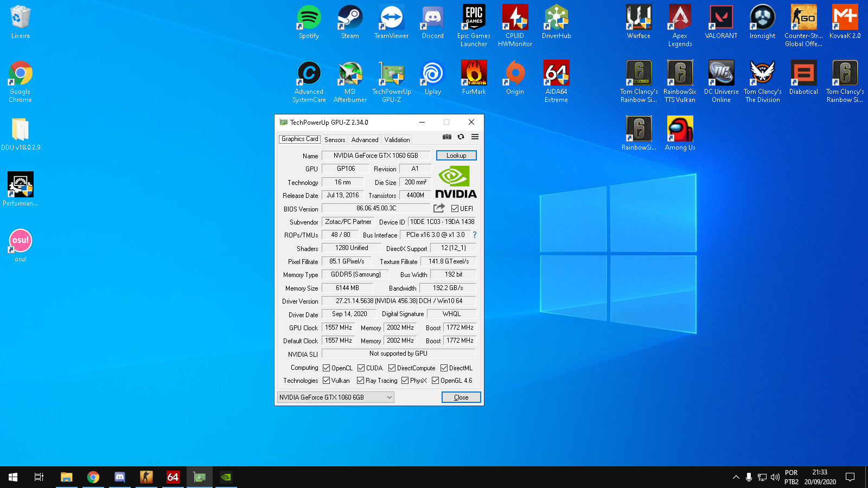Image resolution: width=868 pixels, height=488 pixels.
Task: Open Google Chrome desktop icon
Action: pos(21,81)
